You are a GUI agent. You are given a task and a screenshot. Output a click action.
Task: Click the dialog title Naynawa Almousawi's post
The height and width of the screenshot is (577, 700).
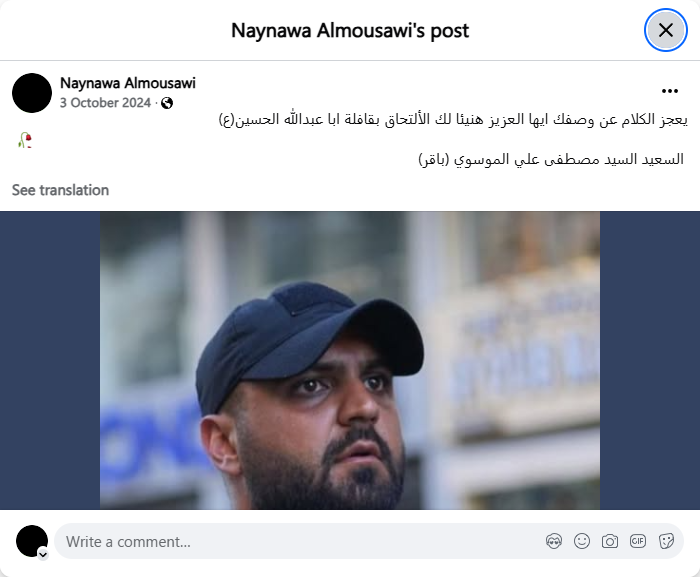350,31
